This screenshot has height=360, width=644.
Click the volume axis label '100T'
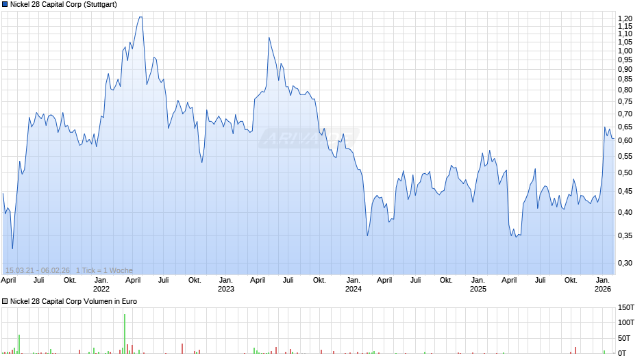click(x=626, y=322)
